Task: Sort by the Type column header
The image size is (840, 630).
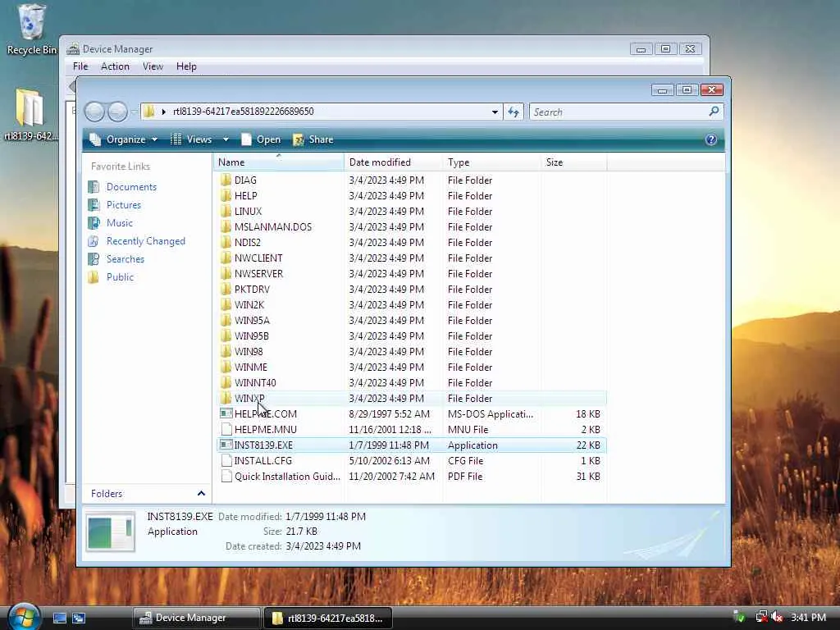Action: point(492,162)
